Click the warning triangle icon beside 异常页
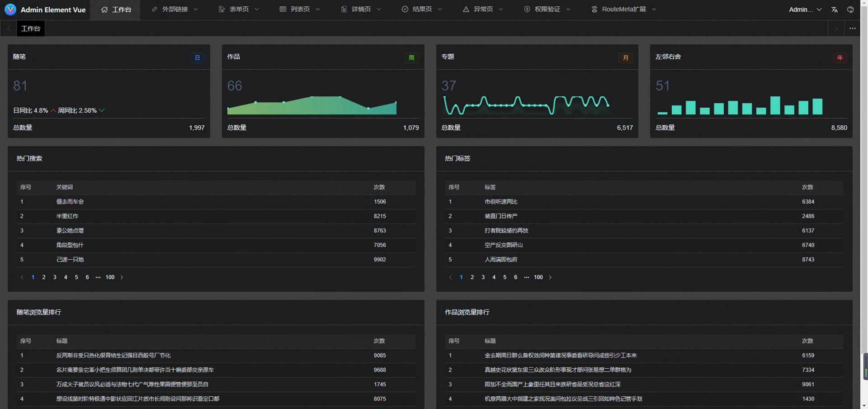The height and width of the screenshot is (409, 868). coord(466,10)
